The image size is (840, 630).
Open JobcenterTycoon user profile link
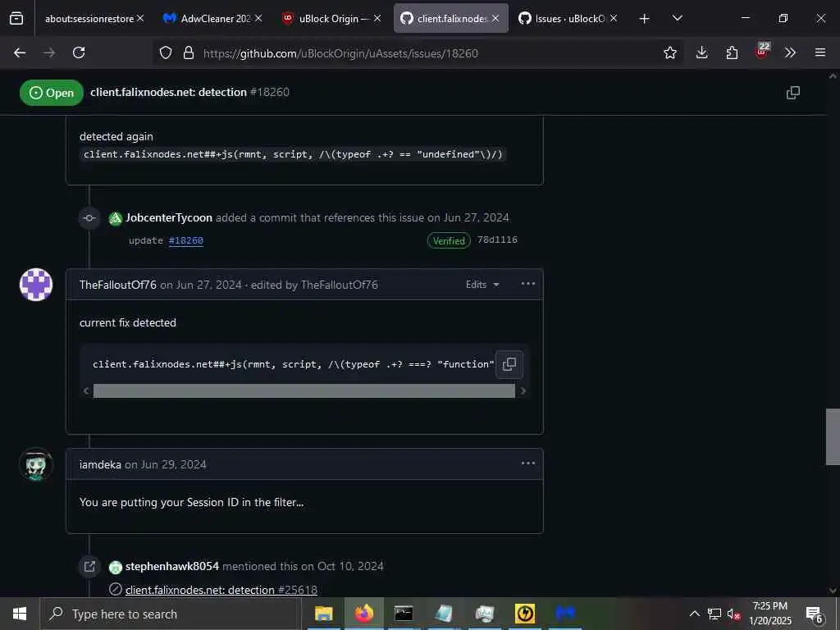click(x=169, y=218)
